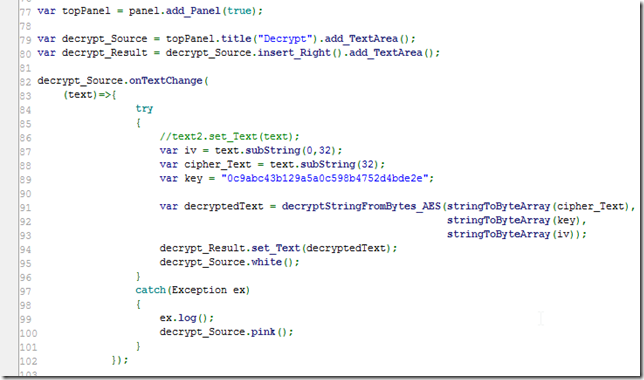Click insert_Right method on line 80
This screenshot has width=644, height=380.
[x=294, y=53]
